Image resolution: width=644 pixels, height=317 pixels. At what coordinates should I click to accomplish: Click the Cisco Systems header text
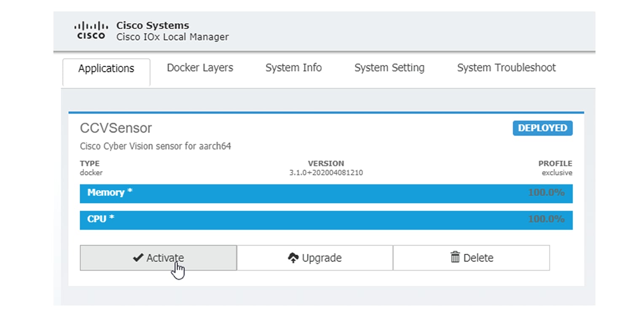tap(153, 25)
